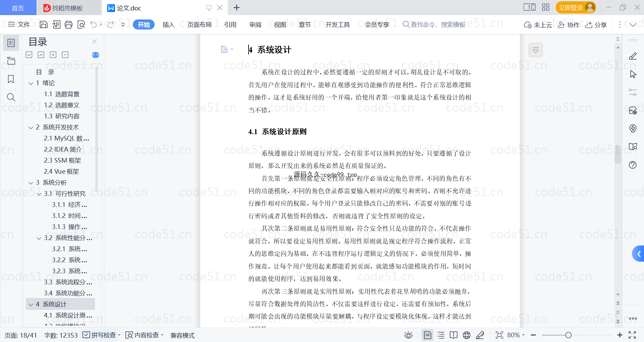
Task: Open the bookmark icon in left sidebar
Action: tap(11, 79)
